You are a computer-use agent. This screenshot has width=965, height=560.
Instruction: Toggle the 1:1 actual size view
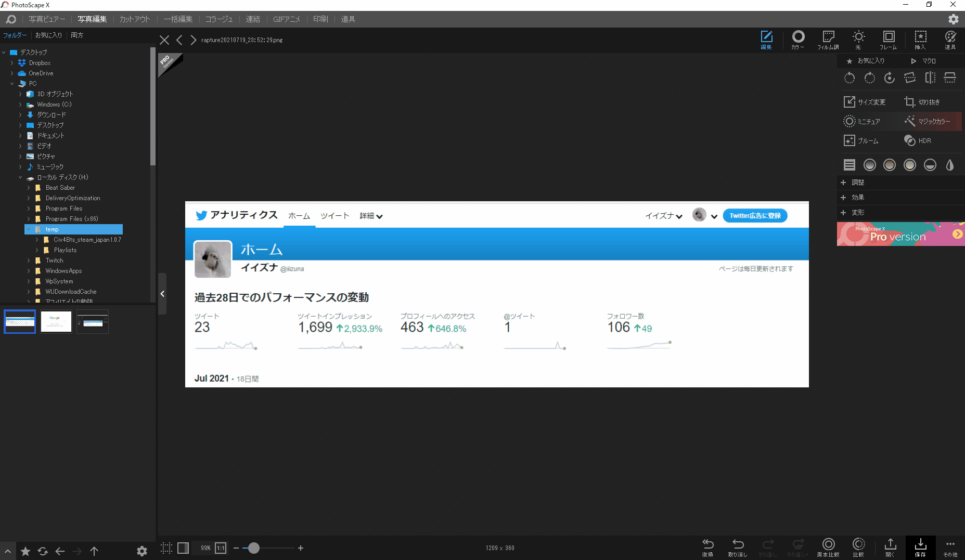click(221, 548)
